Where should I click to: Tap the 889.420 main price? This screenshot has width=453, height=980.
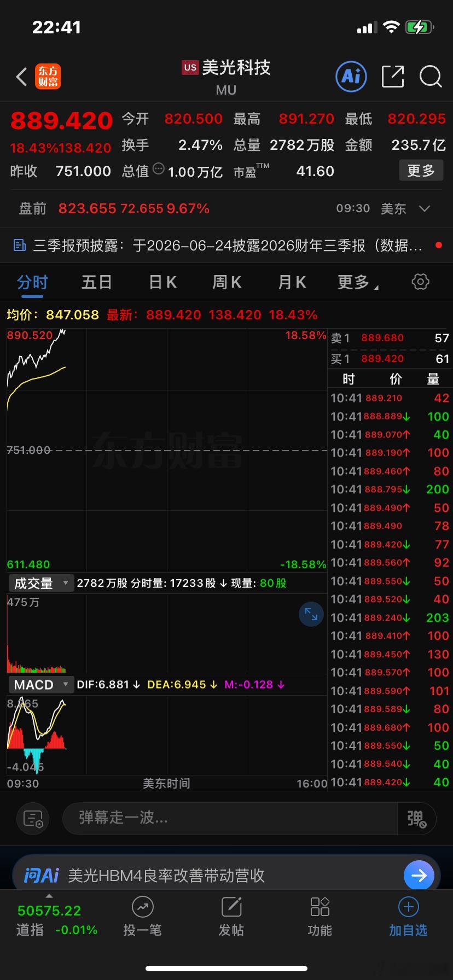click(x=61, y=121)
